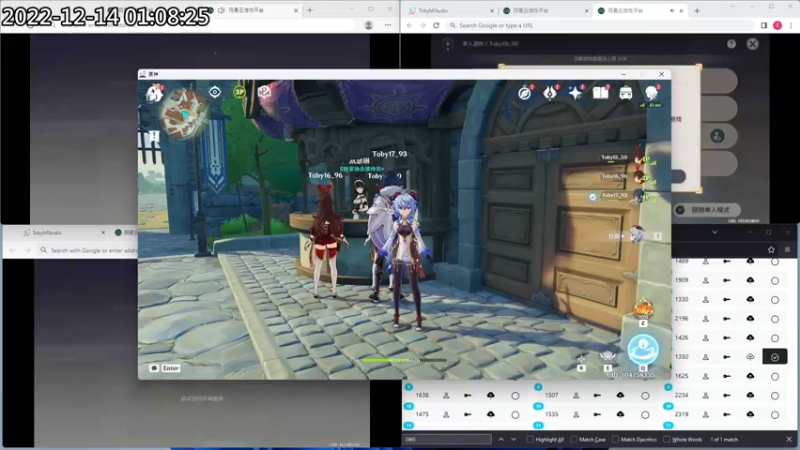Select TobyMStudio tab in lower-left browser
Screen dimensions: 800x450
click(x=64, y=233)
